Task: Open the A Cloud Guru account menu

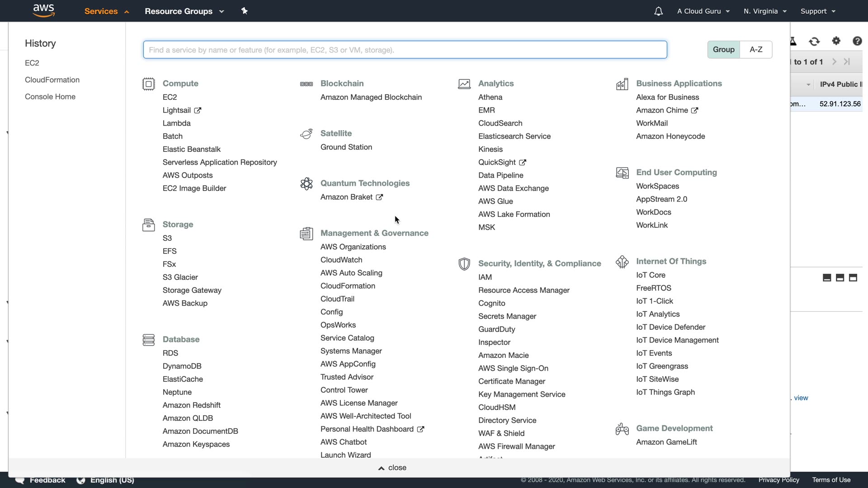Action: (703, 11)
